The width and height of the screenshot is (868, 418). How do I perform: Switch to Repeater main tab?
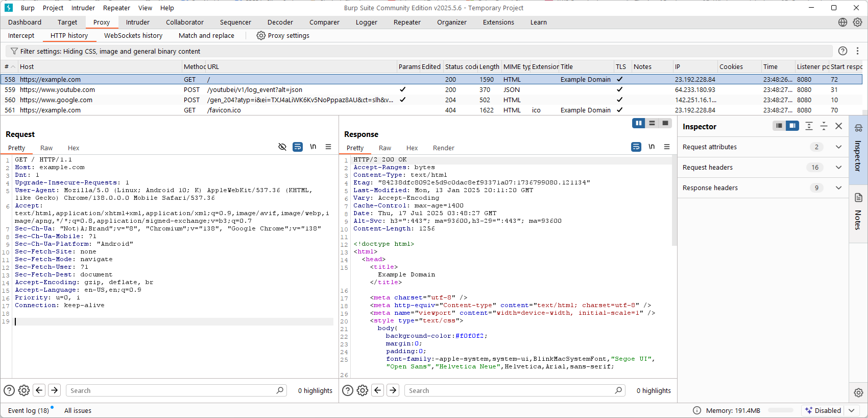coord(407,22)
